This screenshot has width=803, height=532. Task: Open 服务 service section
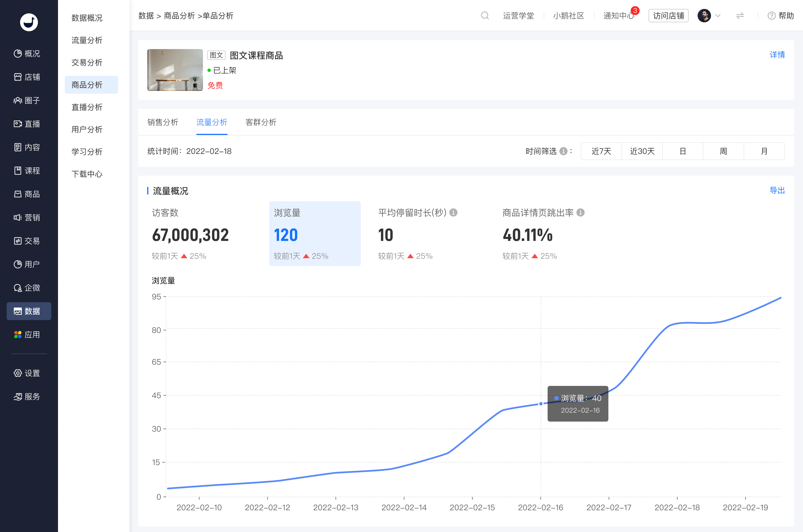point(27,396)
